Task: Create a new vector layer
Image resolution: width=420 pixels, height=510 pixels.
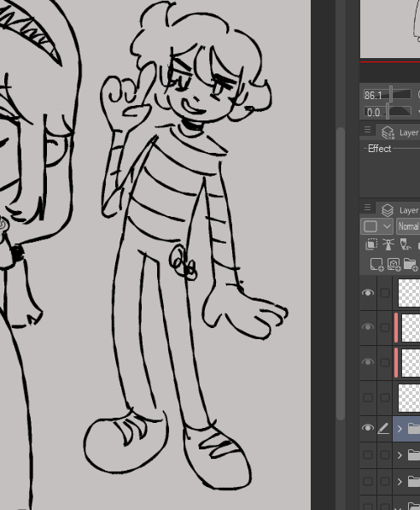Action: pos(394,265)
